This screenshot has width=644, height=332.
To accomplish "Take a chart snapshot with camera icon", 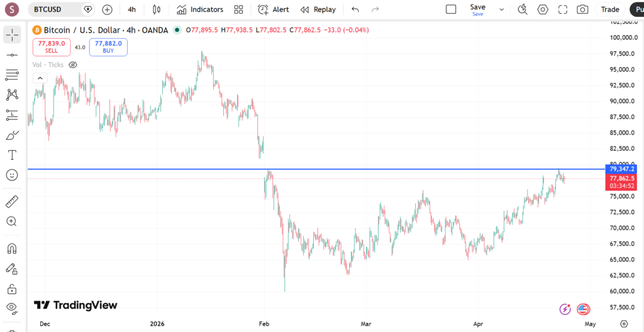I will 582,9.
